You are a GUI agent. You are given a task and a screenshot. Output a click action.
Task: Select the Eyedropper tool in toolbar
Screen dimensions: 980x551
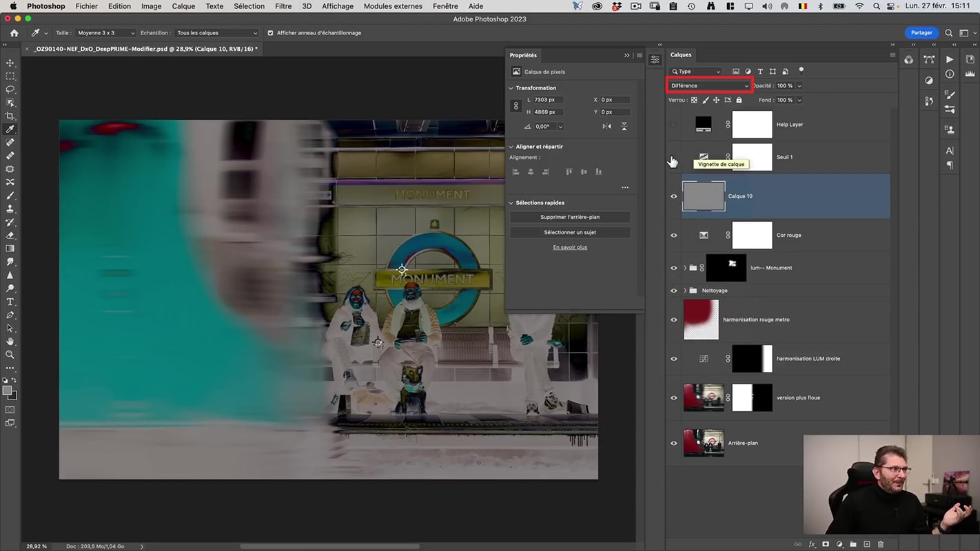(x=10, y=129)
